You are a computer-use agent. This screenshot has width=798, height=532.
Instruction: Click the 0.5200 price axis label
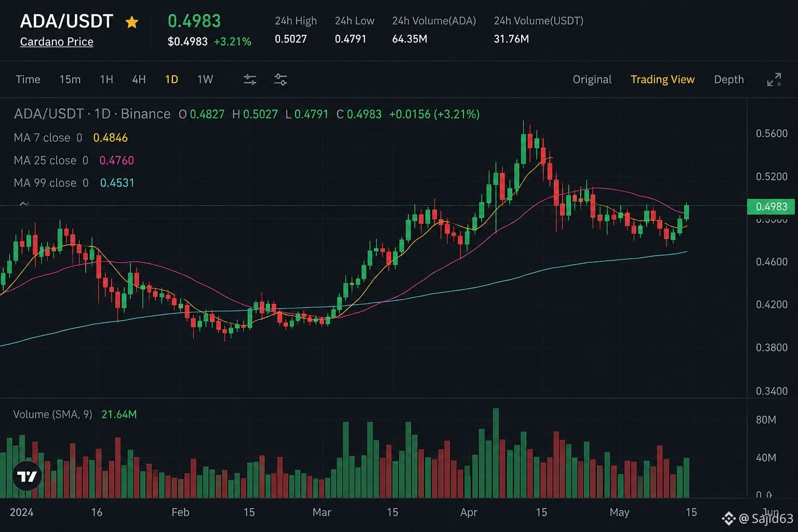[x=772, y=177]
